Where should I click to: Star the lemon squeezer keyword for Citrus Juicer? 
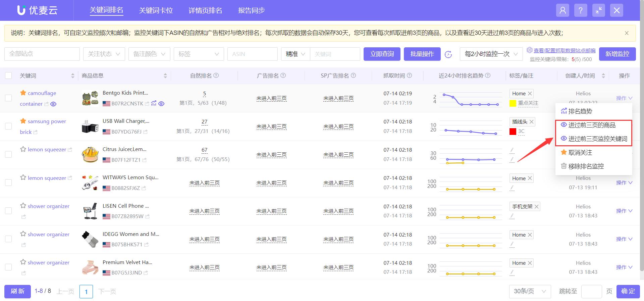click(23, 149)
